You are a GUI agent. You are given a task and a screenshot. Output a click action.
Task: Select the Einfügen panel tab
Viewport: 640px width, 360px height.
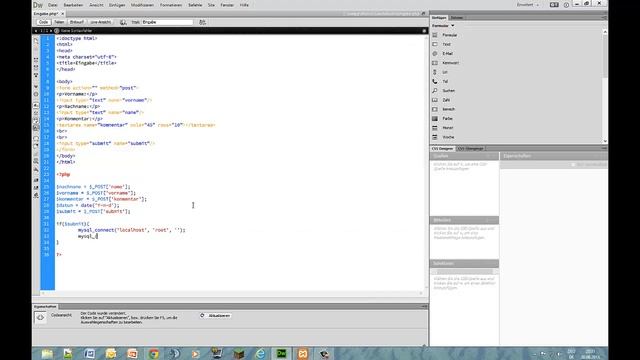(x=439, y=18)
